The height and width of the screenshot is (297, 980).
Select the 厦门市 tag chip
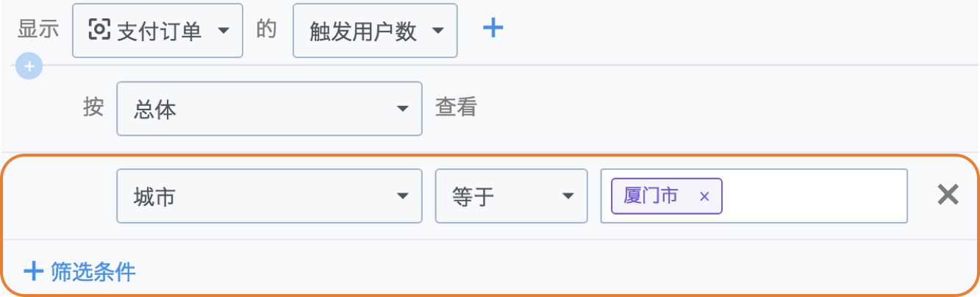652,196
